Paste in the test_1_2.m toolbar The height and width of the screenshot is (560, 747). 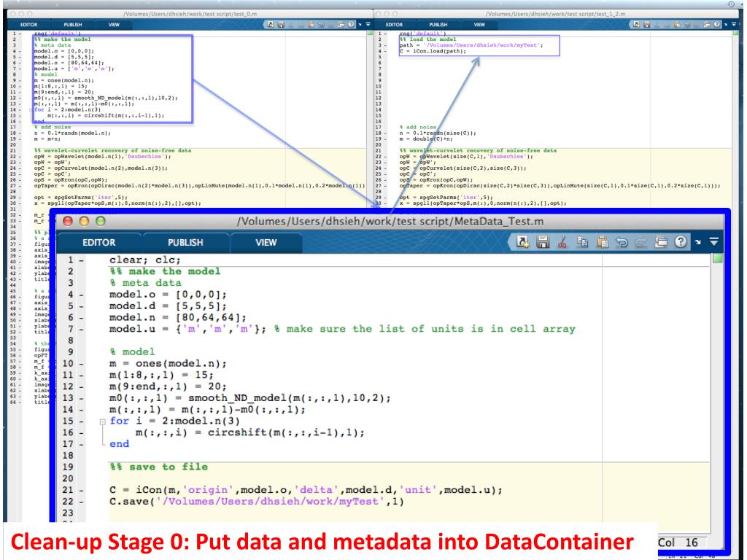(677, 24)
